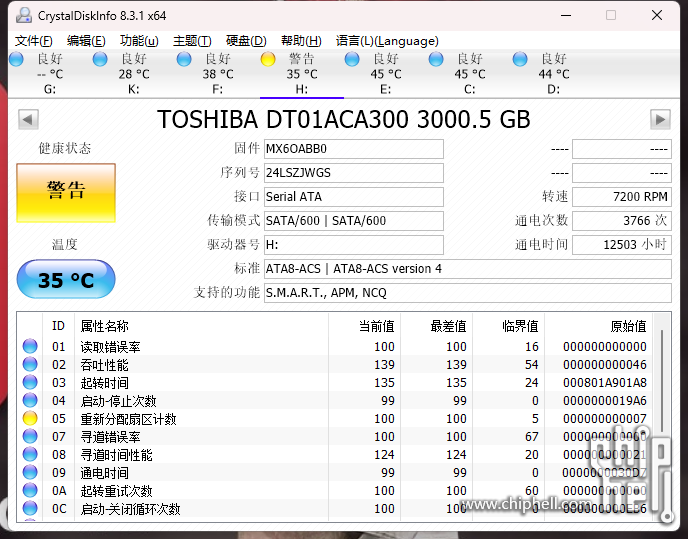
Task: Click status orb for attribute 08 寻道时间性能
Action: [30, 454]
